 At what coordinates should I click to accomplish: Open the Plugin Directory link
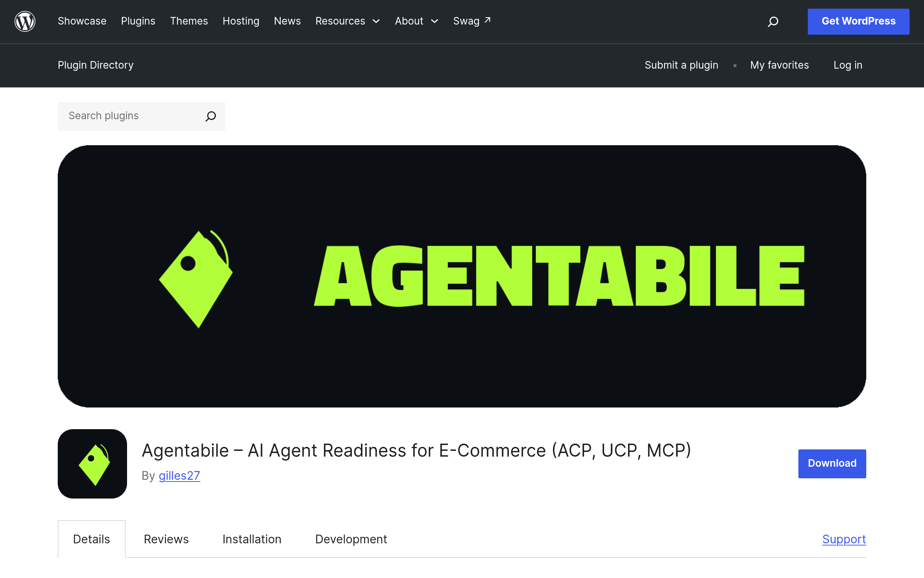pos(95,65)
